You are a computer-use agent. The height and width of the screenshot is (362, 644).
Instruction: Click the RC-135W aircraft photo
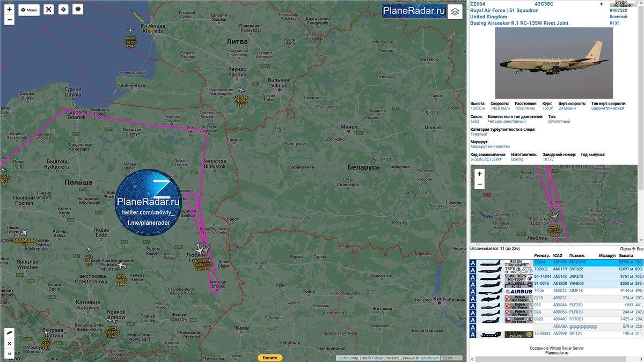553,63
